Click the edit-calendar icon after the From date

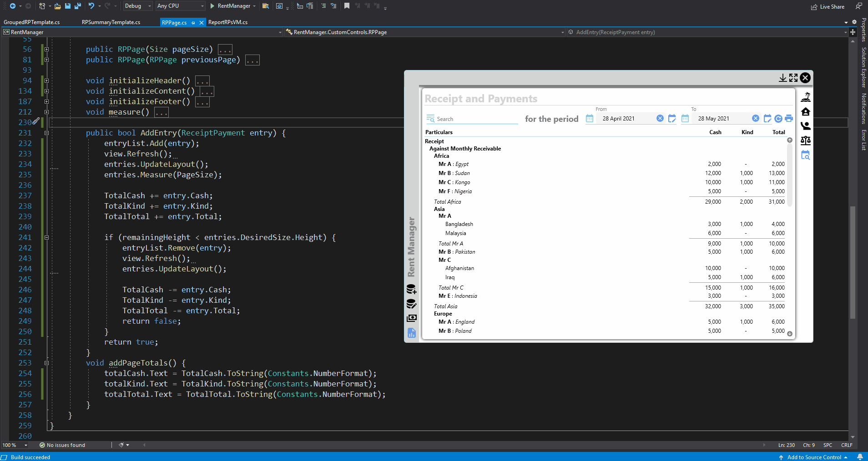click(x=672, y=118)
